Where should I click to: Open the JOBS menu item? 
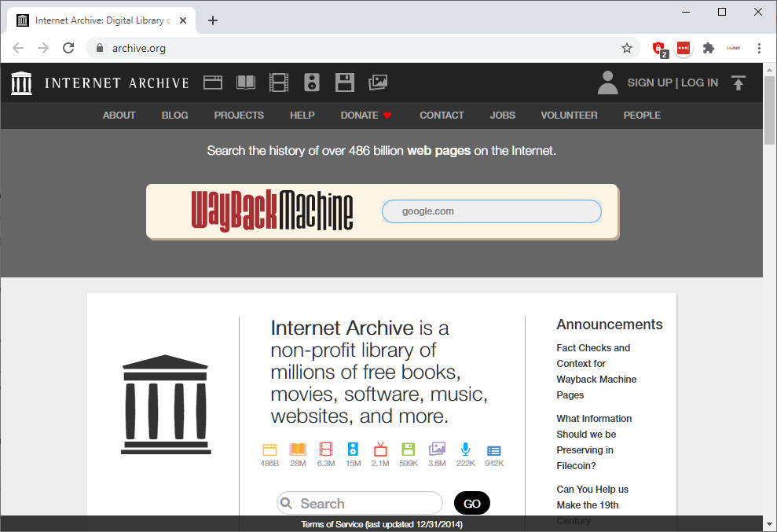tap(503, 116)
